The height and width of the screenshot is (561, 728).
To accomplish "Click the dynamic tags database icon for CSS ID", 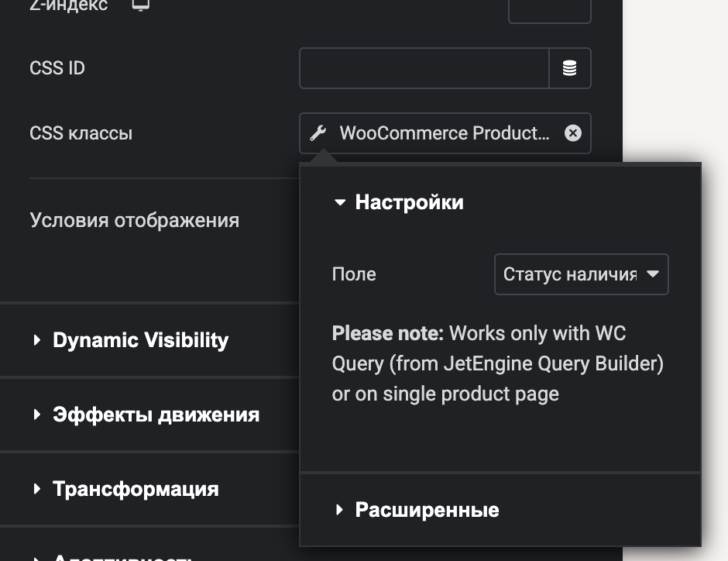I will [x=570, y=68].
